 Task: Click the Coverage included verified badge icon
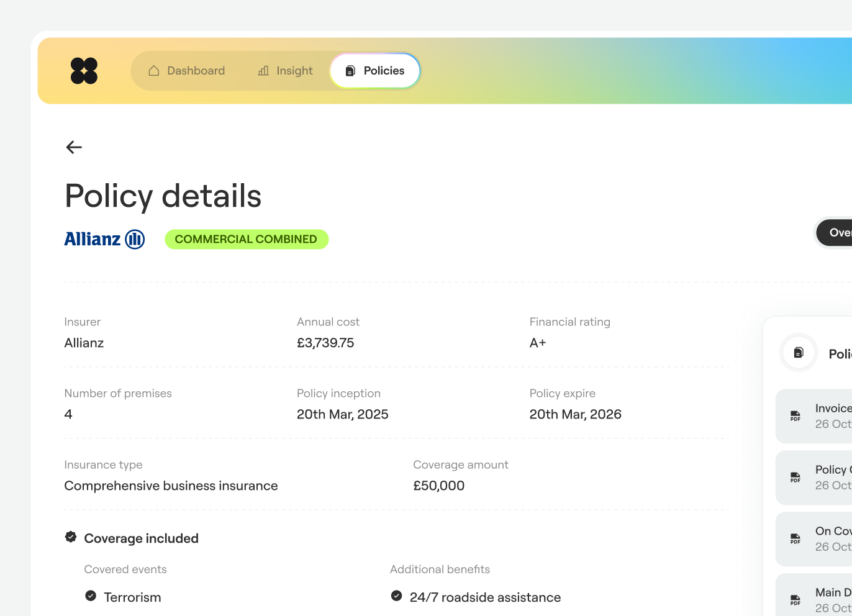click(x=71, y=537)
